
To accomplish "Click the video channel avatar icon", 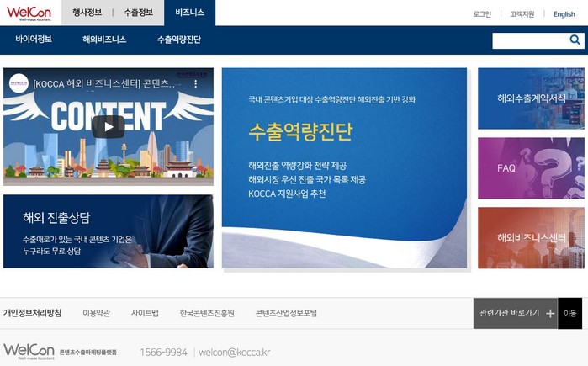I will (19, 83).
